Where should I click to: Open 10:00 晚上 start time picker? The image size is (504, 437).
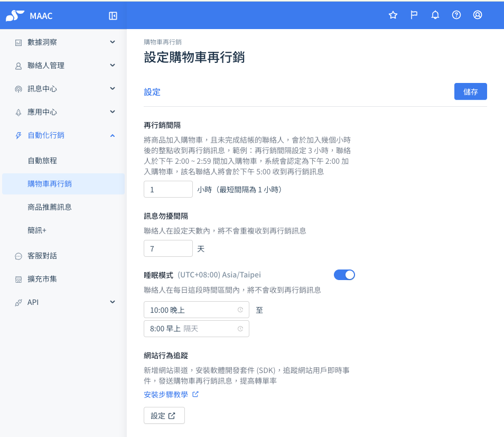pos(197,310)
